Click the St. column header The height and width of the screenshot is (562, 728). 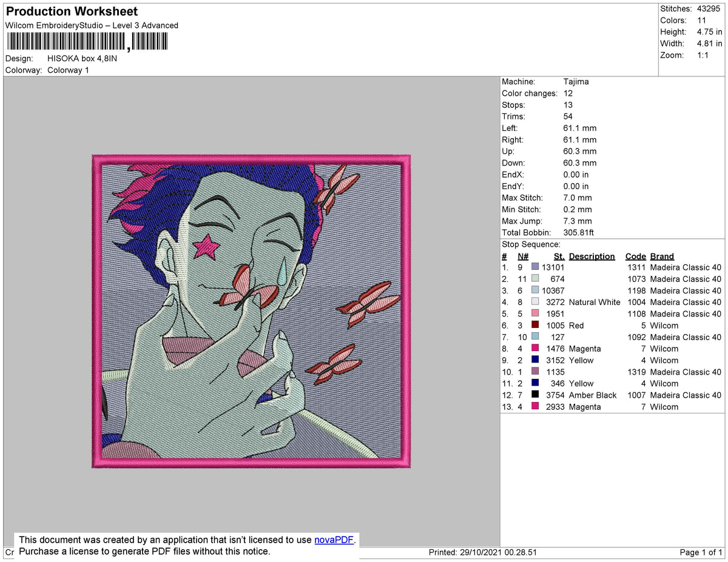(x=559, y=256)
